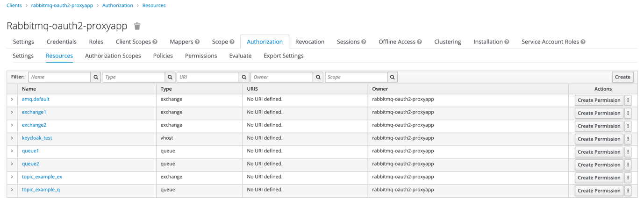Switch to the Credentials tab

61,42
